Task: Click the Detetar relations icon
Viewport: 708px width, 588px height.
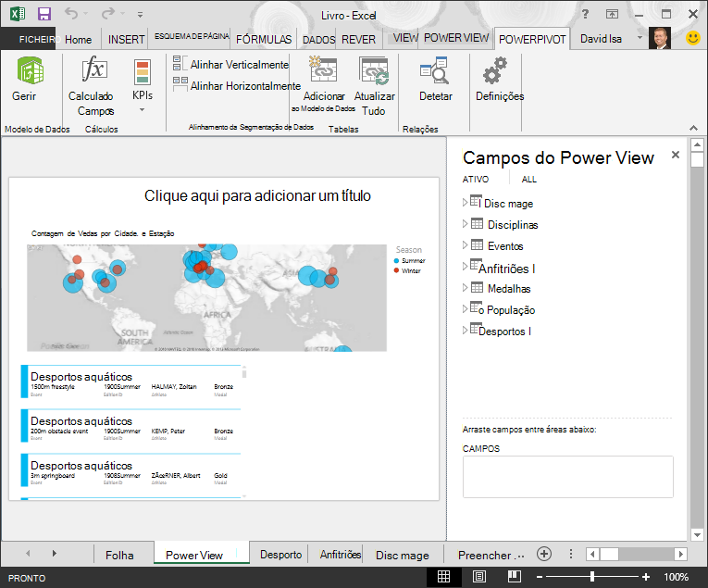Action: pos(434,70)
